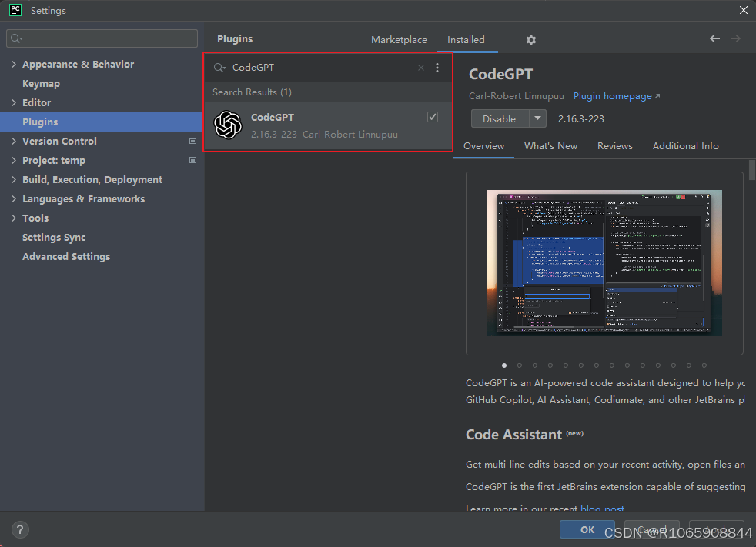Screen dimensions: 756x547
Task: Open the help question mark button
Action: pos(20,529)
